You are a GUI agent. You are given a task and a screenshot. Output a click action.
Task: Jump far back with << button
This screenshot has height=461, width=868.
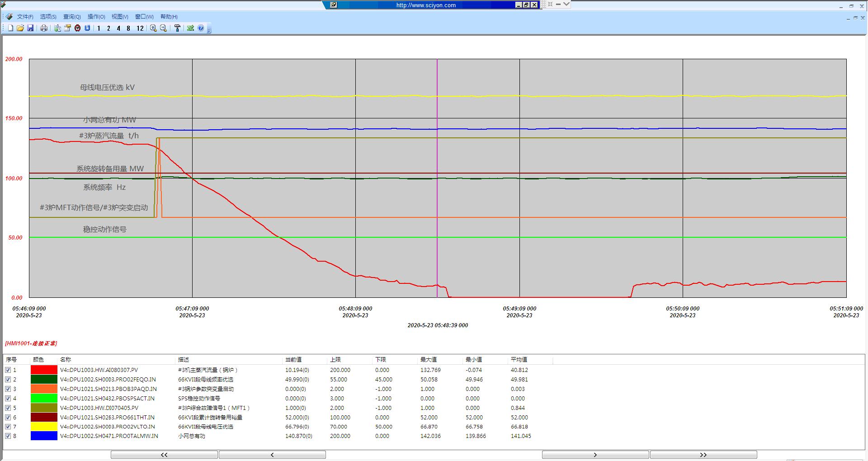[164, 455]
